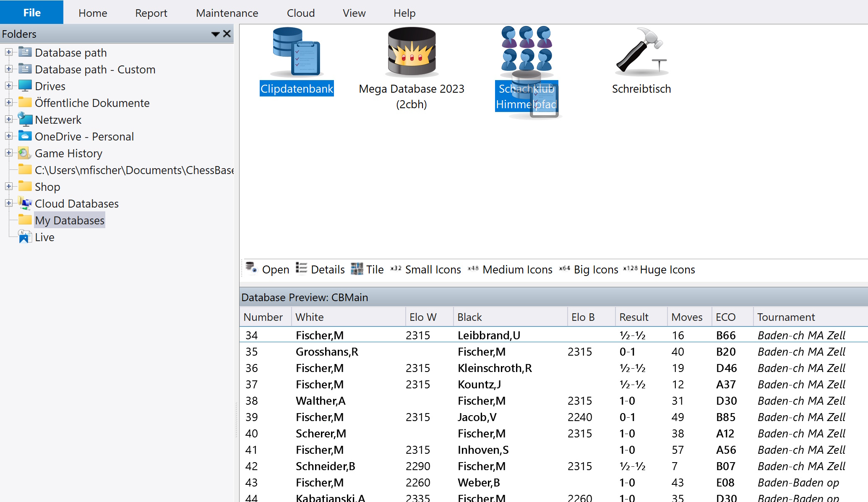Select game 39 Fischer,M vs Jacob,V
This screenshot has height=502, width=868.
coord(319,417)
